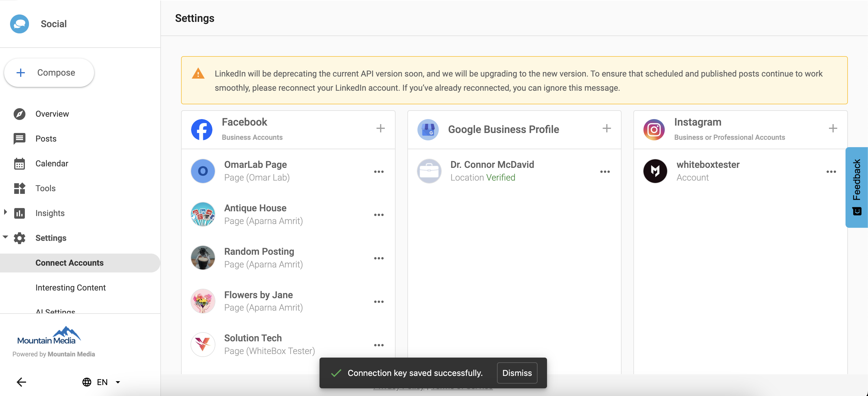Click the Instagram logo icon
868x396 pixels.
[x=654, y=130]
